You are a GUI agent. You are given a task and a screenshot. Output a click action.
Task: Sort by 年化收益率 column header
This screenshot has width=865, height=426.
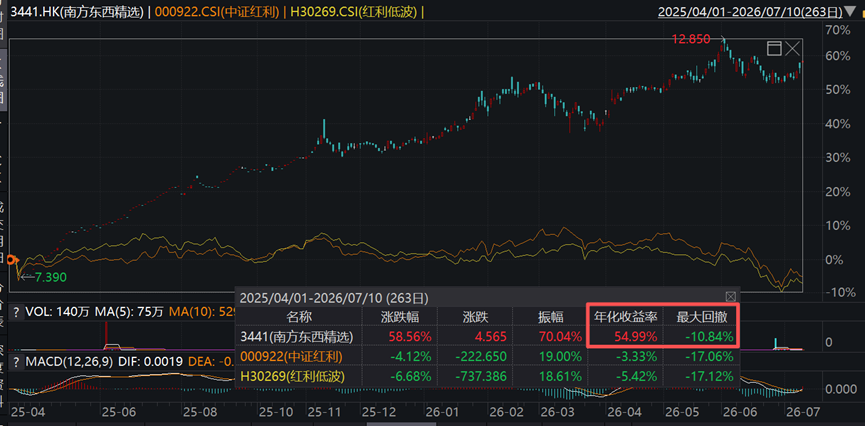[624, 317]
